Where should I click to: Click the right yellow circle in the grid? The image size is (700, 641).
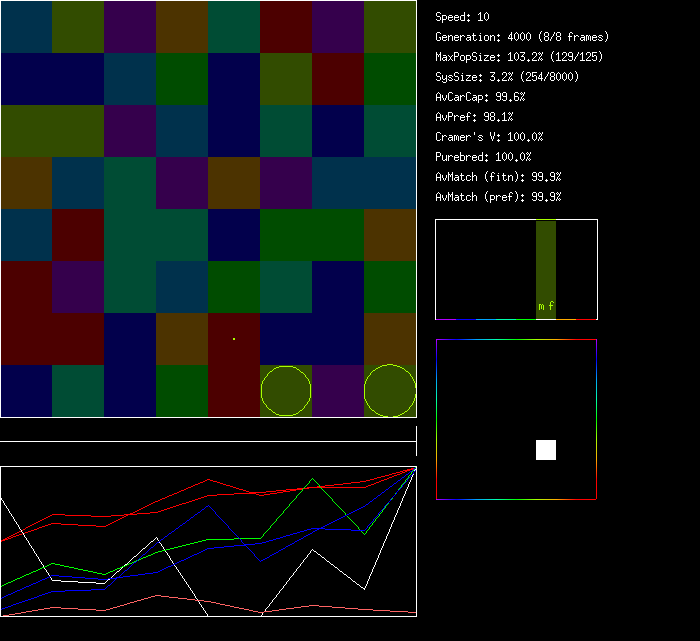pyautogui.click(x=390, y=391)
